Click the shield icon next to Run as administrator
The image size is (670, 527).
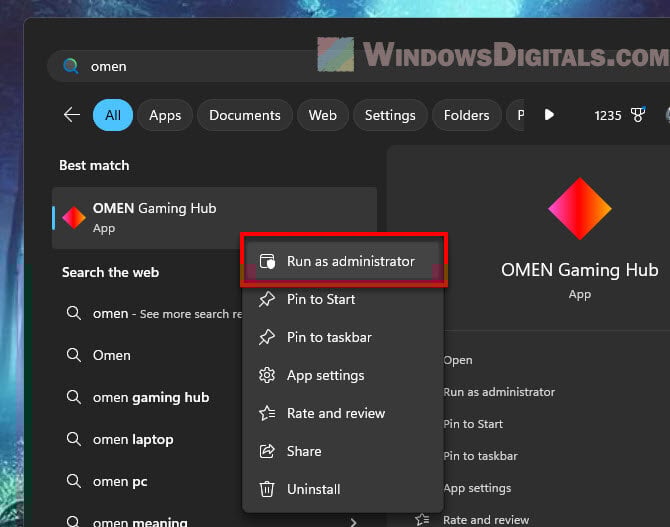click(267, 261)
